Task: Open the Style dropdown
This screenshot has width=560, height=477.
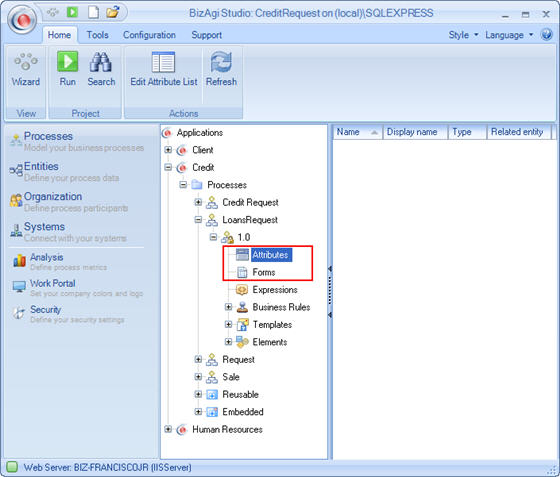Action: pos(463,35)
